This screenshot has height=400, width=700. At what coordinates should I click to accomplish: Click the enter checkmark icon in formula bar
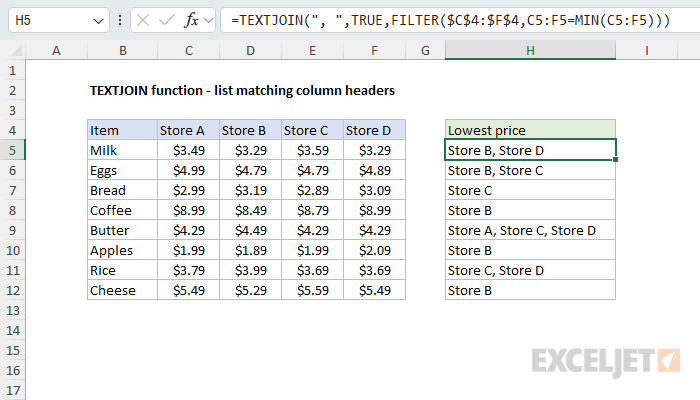coord(167,21)
